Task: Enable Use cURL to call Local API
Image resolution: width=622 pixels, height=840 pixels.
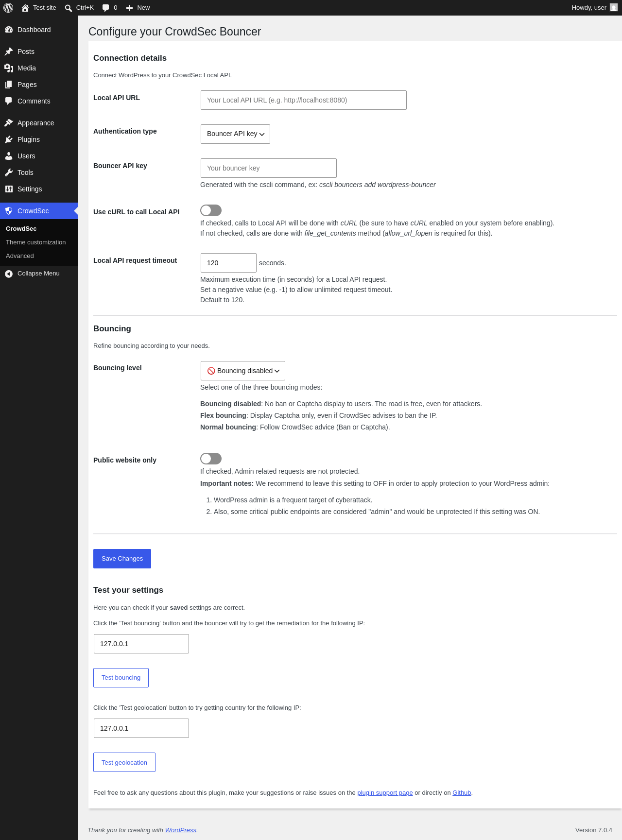Action: (x=211, y=210)
